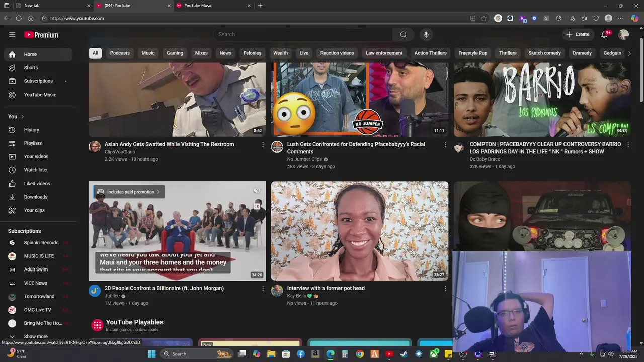Open Liked videos in the sidebar
This screenshot has width=644, height=362.
[38, 184]
